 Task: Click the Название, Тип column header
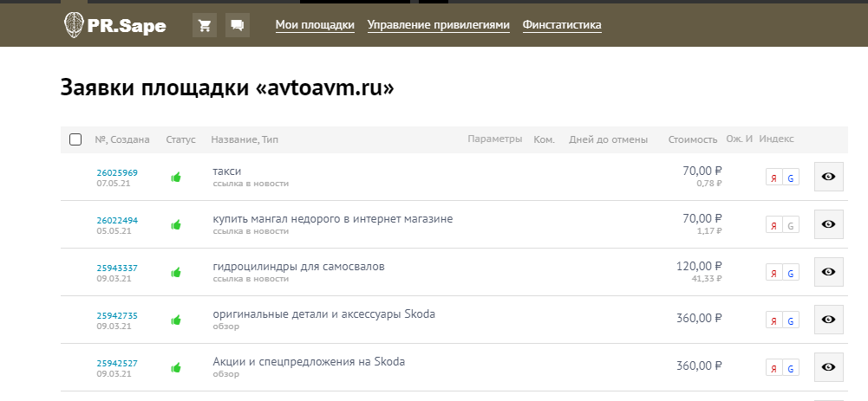(245, 139)
